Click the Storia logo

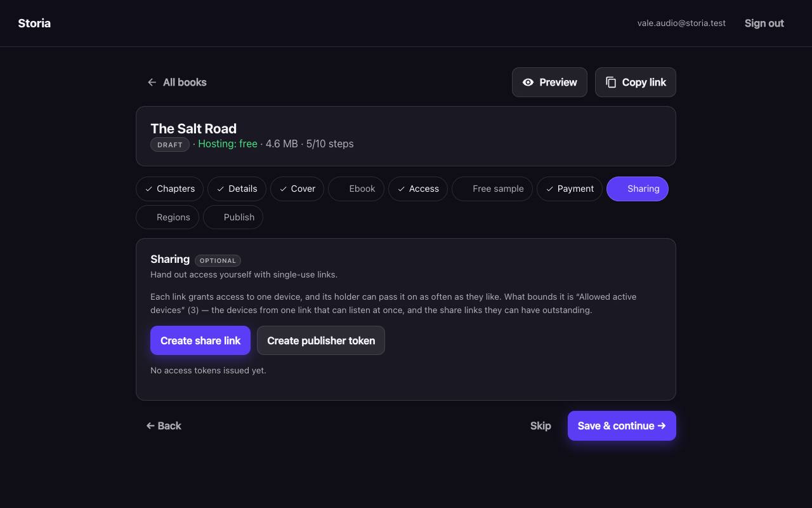(x=34, y=23)
